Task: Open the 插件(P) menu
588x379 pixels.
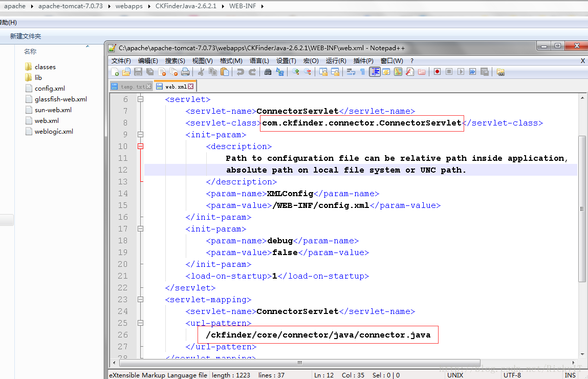Action: (363, 61)
